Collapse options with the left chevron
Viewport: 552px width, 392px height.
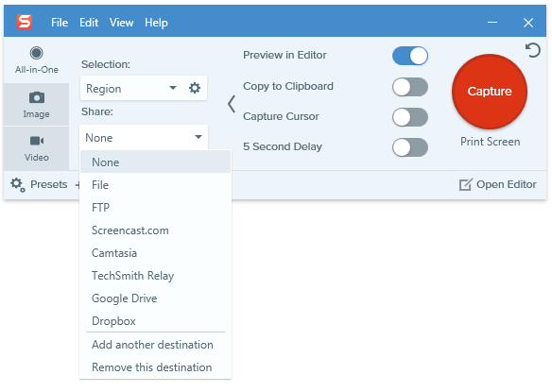tap(232, 104)
